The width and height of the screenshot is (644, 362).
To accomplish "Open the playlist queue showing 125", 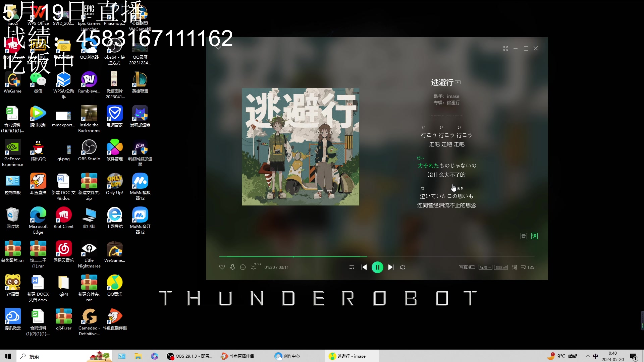I will pos(528,267).
